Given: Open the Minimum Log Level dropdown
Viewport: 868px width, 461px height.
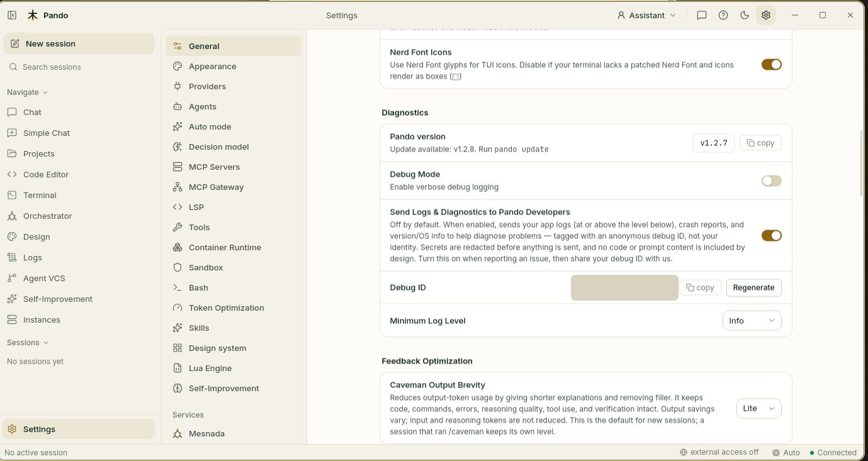Looking at the screenshot, I should click(x=752, y=321).
